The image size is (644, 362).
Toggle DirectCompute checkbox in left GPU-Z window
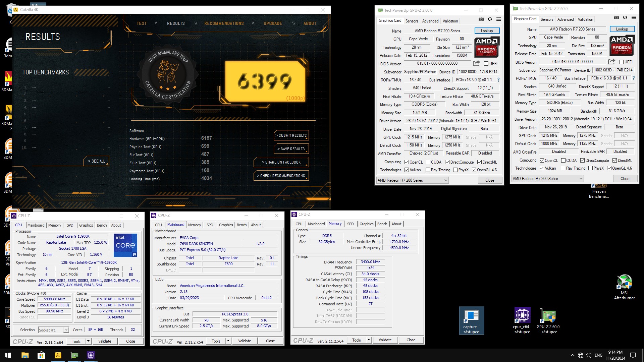447,162
